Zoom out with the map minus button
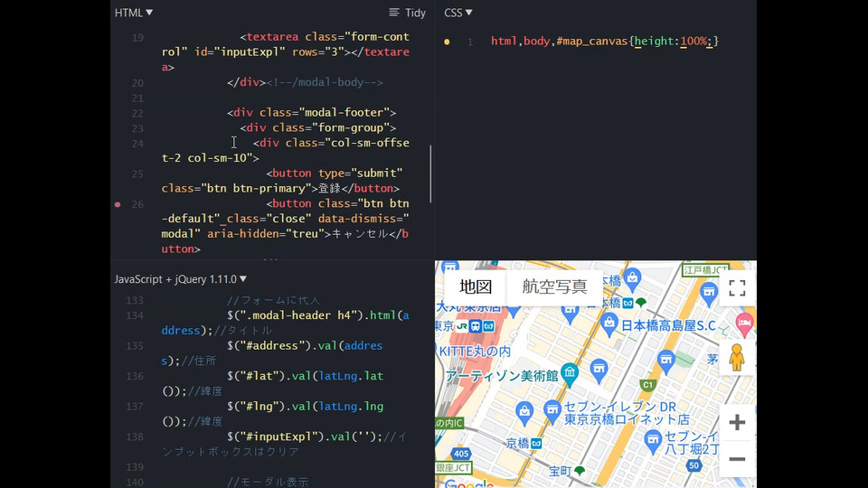Image resolution: width=868 pixels, height=488 pixels. coord(737,459)
